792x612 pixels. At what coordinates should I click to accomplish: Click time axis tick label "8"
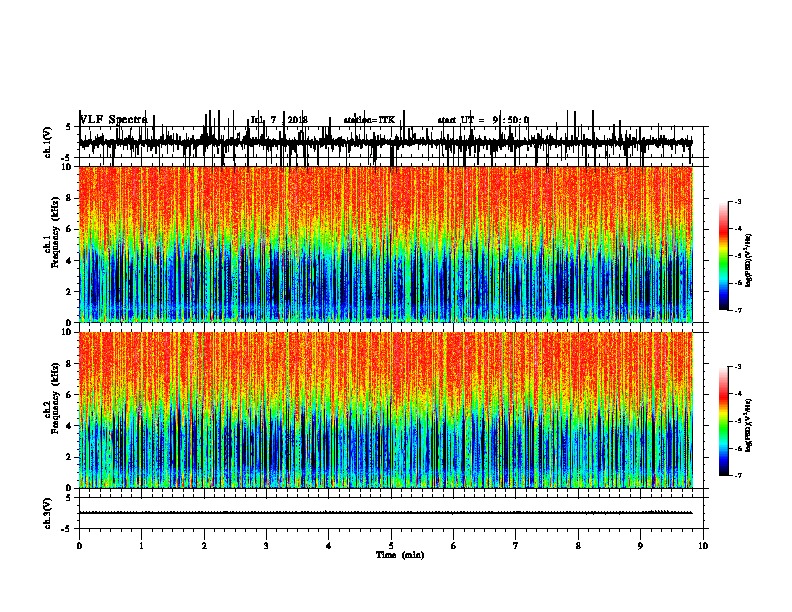(x=578, y=546)
